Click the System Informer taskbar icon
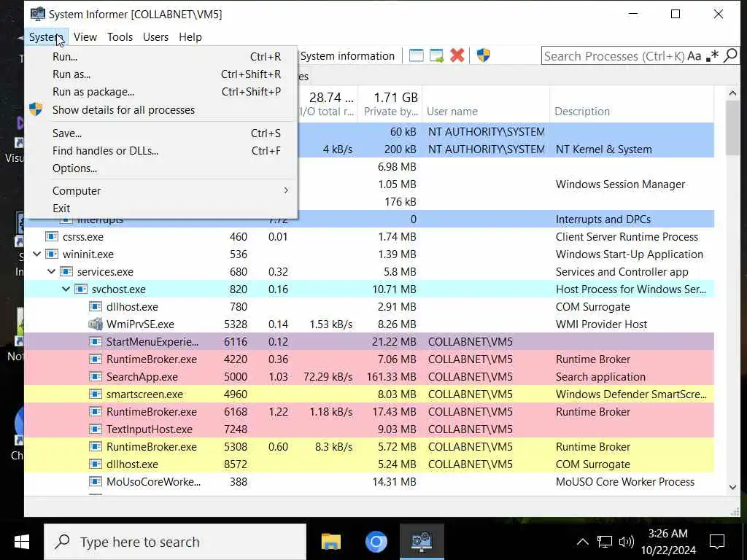The height and width of the screenshot is (560, 747). 422,542
